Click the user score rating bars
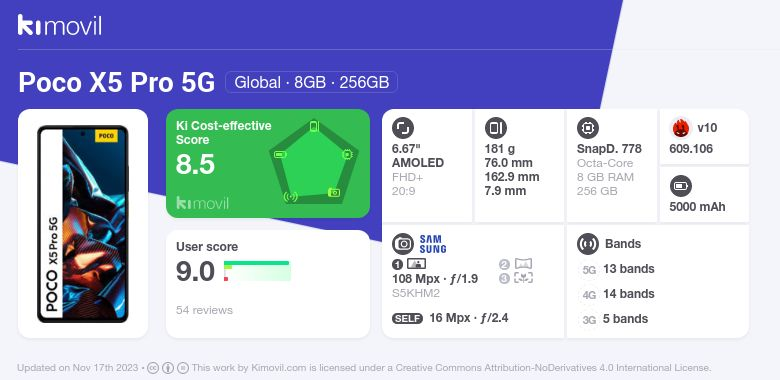780x380 pixels. (257, 271)
